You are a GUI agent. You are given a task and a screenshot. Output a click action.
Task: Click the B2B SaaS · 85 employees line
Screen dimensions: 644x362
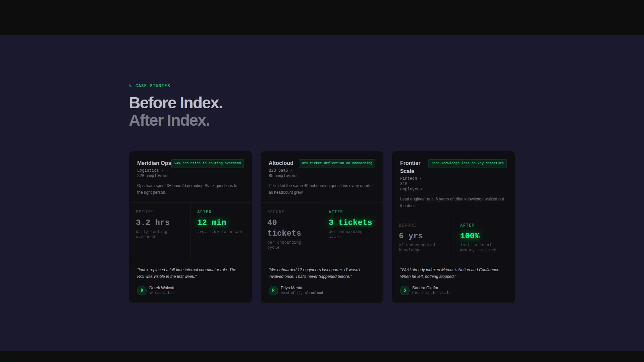click(x=283, y=173)
